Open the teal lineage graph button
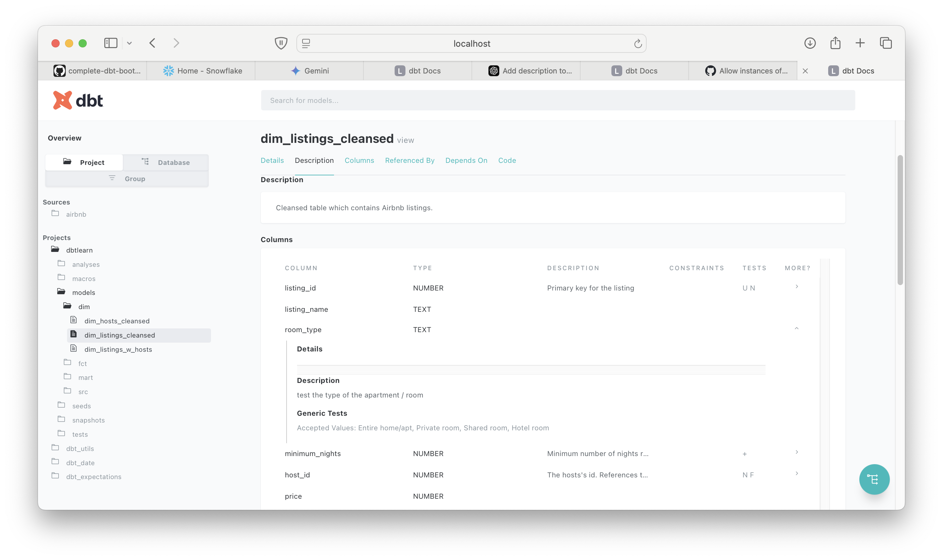 [874, 479]
